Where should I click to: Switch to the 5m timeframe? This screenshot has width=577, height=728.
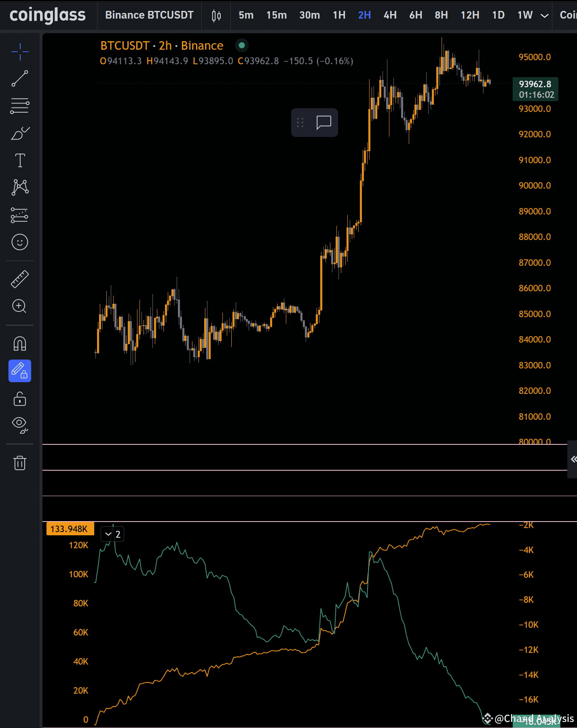[x=246, y=15]
